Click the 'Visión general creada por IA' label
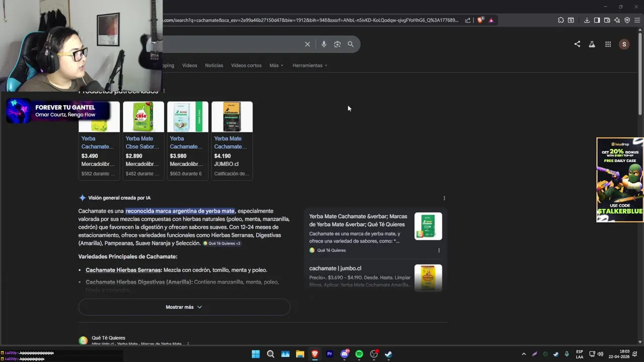 tap(119, 198)
